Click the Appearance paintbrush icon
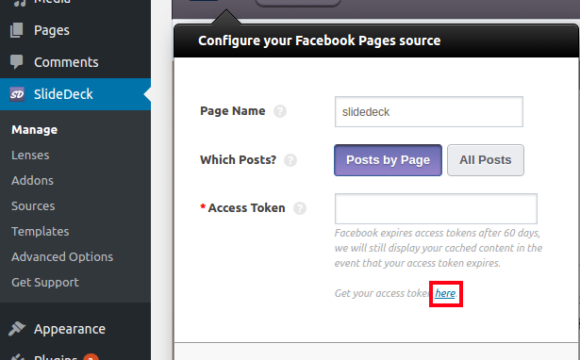 tap(17, 329)
